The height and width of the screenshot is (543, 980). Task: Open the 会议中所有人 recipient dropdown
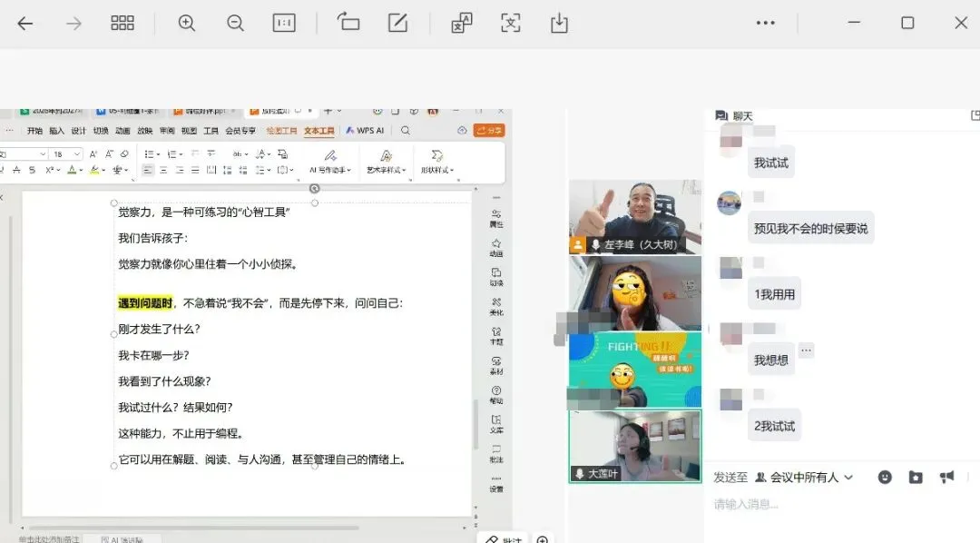click(804, 478)
